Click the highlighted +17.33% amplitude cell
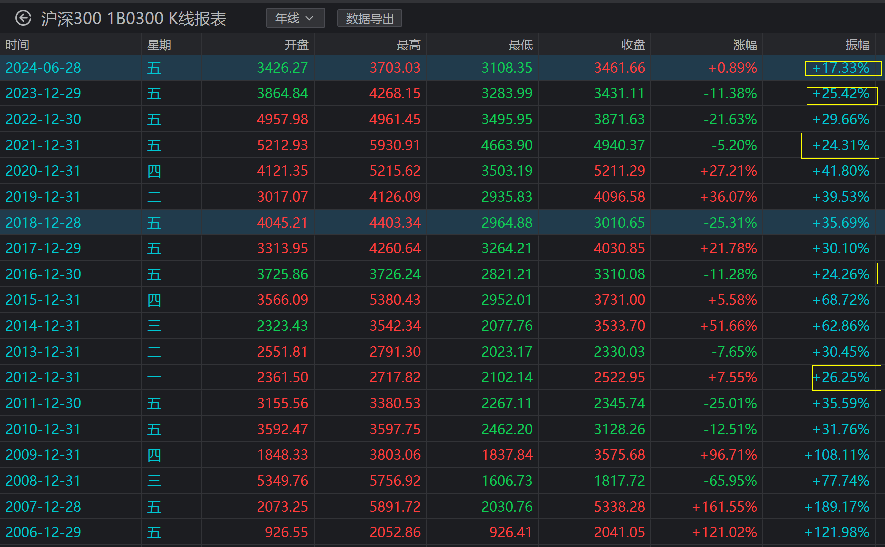This screenshot has height=547, width=885. [841, 68]
